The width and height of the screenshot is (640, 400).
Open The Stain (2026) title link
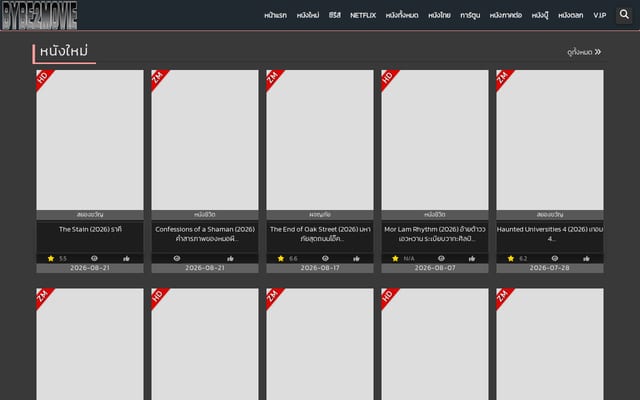point(90,229)
